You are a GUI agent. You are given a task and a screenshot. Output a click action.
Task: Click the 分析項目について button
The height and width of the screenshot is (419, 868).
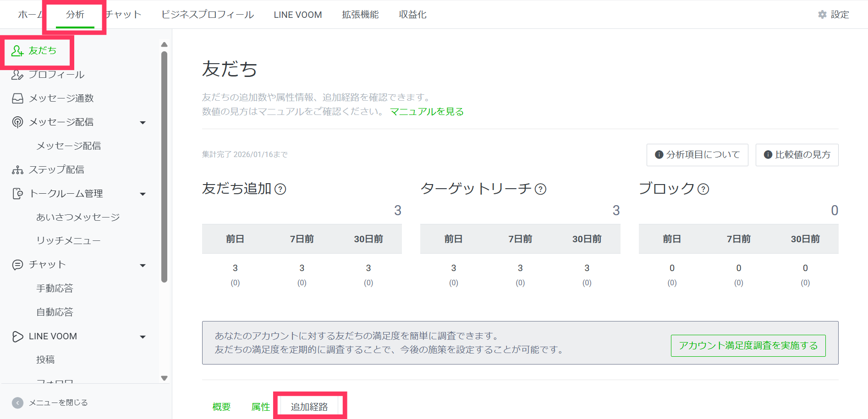pos(697,155)
